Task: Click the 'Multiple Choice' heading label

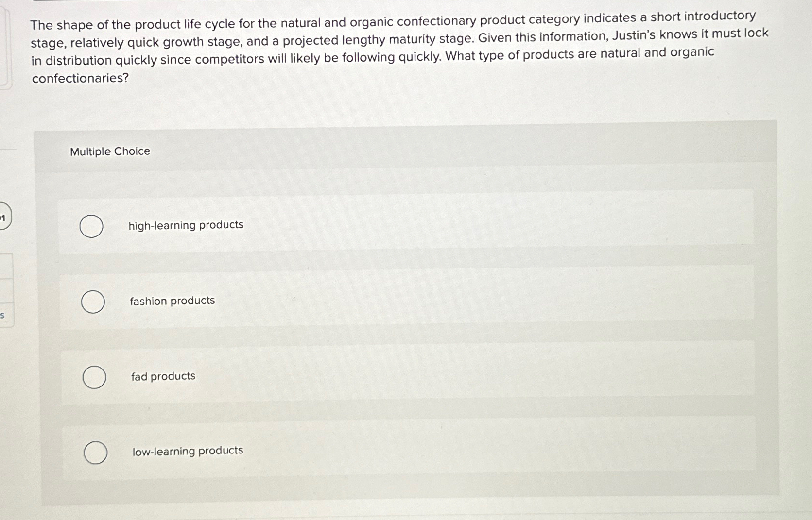Action: [110, 151]
